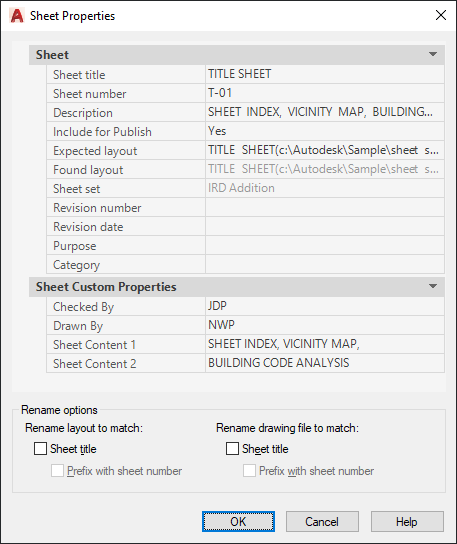Collapse the Sheet Custom Properties section
Viewport: 457px width, 544px height.
point(433,287)
